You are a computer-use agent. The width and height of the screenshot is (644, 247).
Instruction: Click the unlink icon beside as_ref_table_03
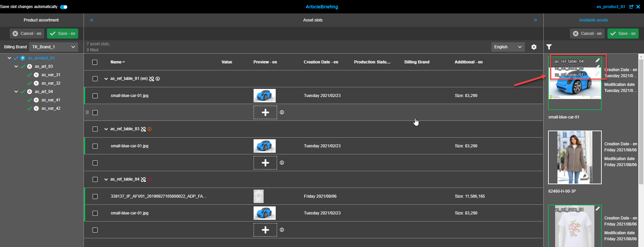[x=143, y=129]
